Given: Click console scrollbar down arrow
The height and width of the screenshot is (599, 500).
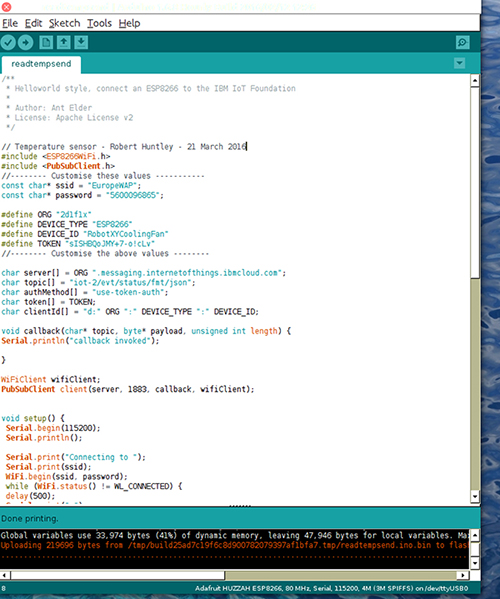Looking at the screenshot, I should click(x=475, y=563).
